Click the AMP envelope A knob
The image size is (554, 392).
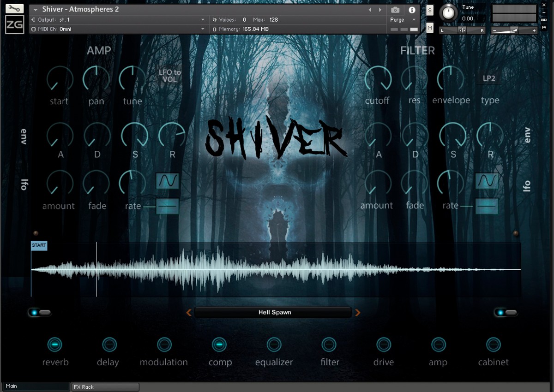pyautogui.click(x=60, y=136)
